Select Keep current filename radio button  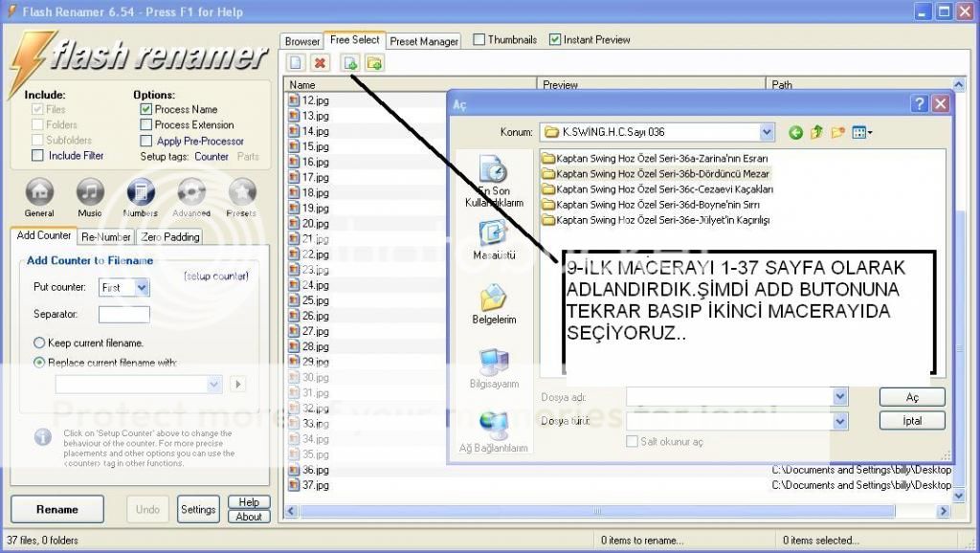[x=39, y=343]
